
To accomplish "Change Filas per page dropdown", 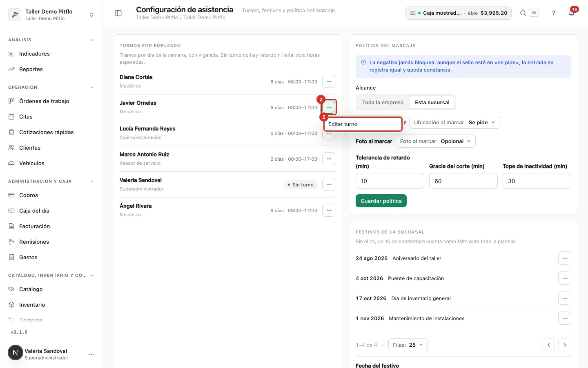I will coord(408,345).
